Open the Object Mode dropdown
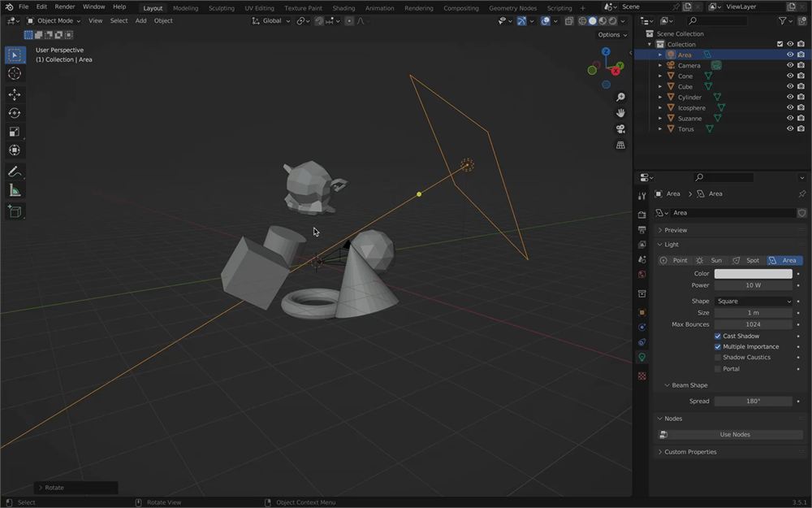The image size is (812, 508). coord(54,21)
